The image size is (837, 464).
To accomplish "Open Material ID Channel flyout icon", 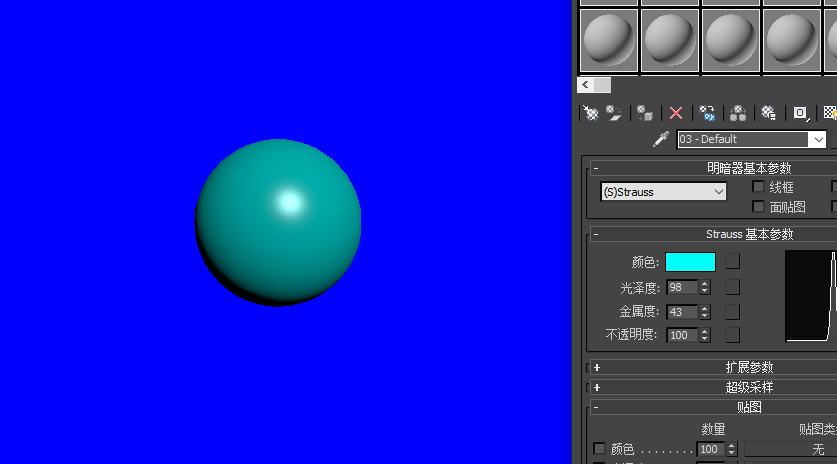I will click(800, 113).
